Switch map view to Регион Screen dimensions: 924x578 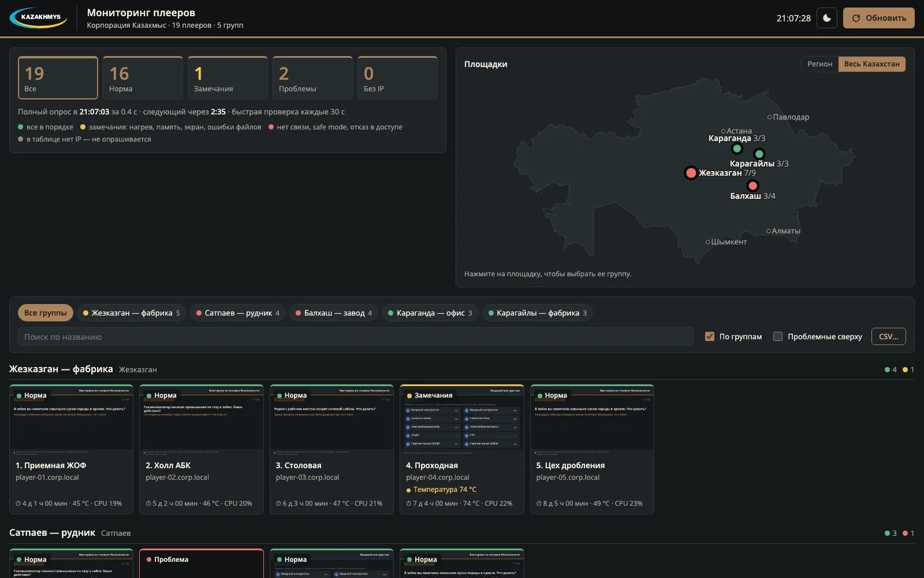819,64
